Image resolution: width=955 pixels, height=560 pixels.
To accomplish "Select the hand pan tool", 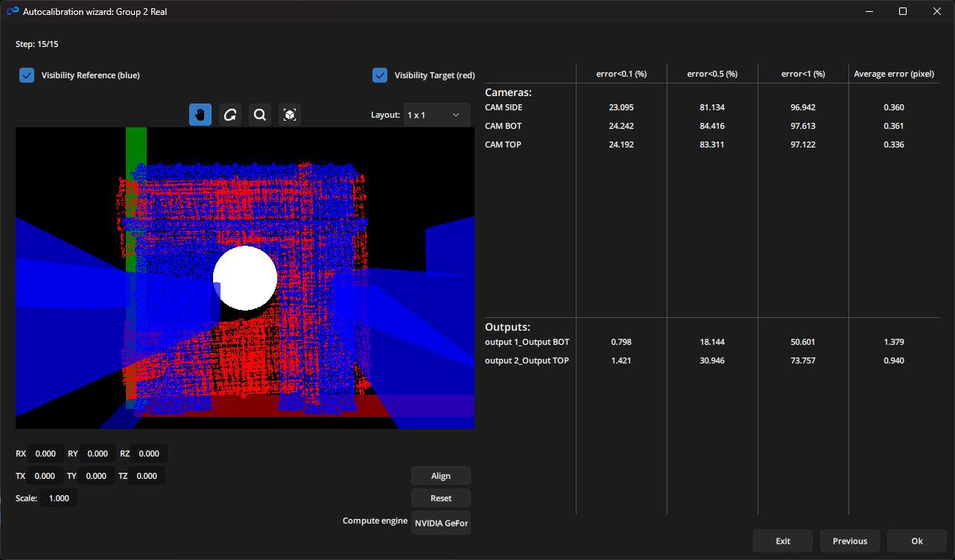I will 200,114.
